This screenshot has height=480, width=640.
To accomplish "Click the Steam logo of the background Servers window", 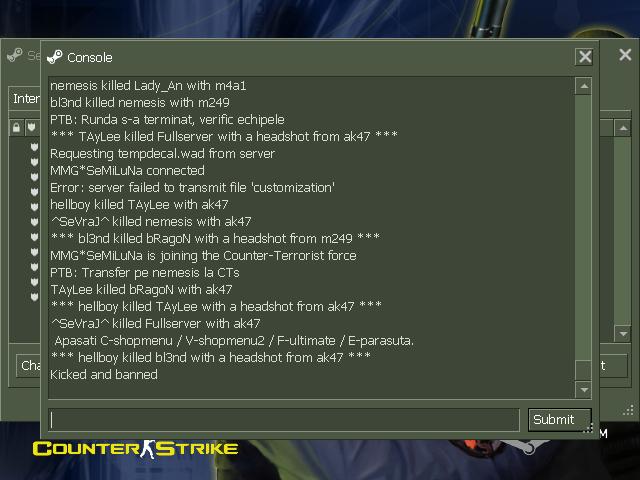I will point(15,55).
